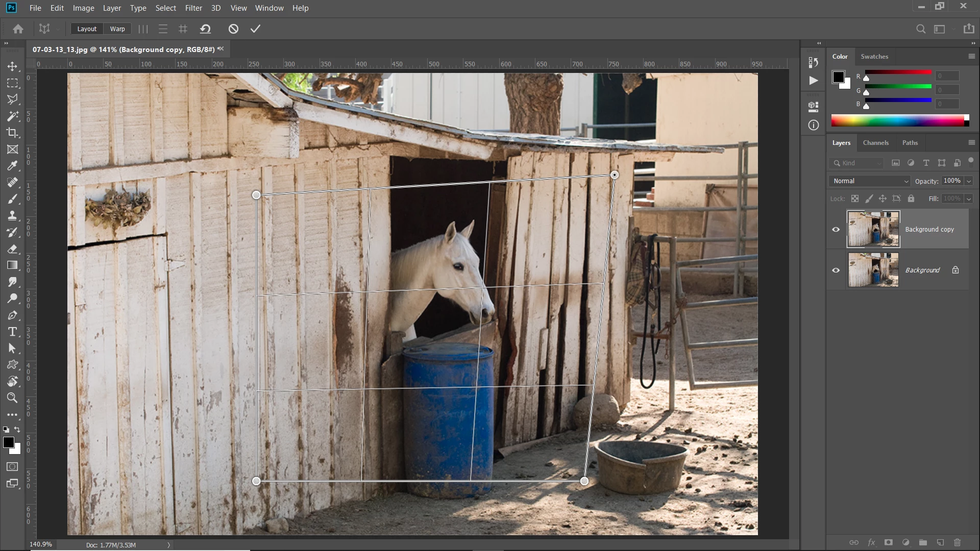Switch to the Channels tab

coord(875,143)
